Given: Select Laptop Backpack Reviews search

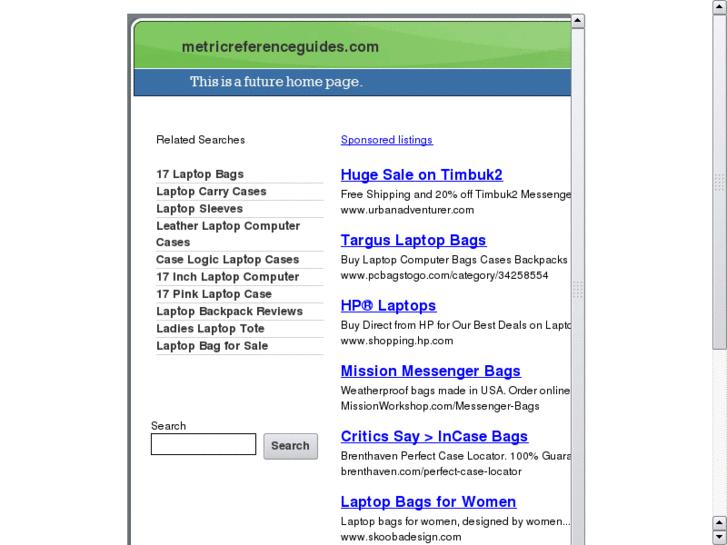Looking at the screenshot, I should [x=229, y=311].
